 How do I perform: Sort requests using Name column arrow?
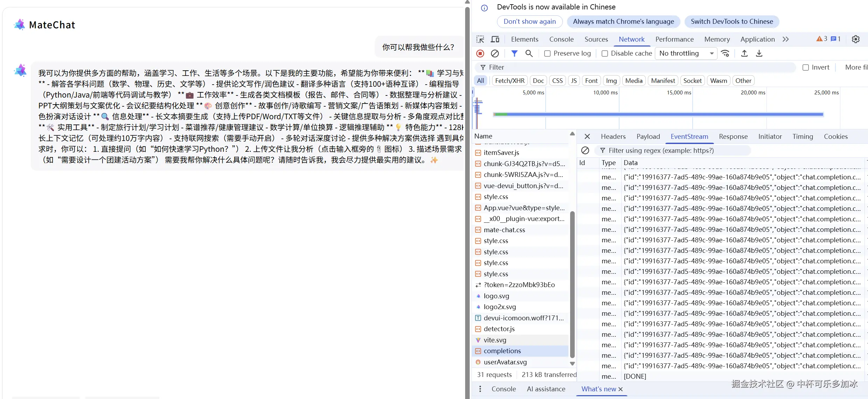coord(572,134)
